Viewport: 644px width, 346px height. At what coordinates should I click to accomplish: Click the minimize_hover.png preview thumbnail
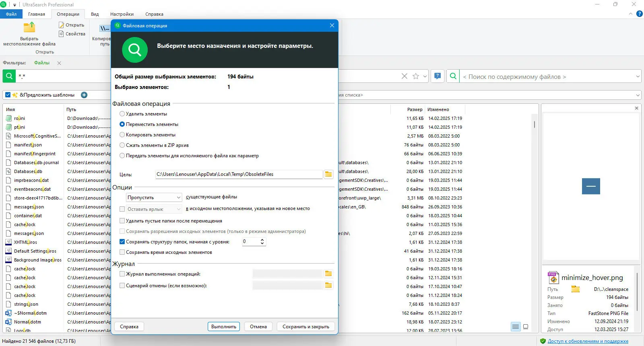tap(591, 186)
